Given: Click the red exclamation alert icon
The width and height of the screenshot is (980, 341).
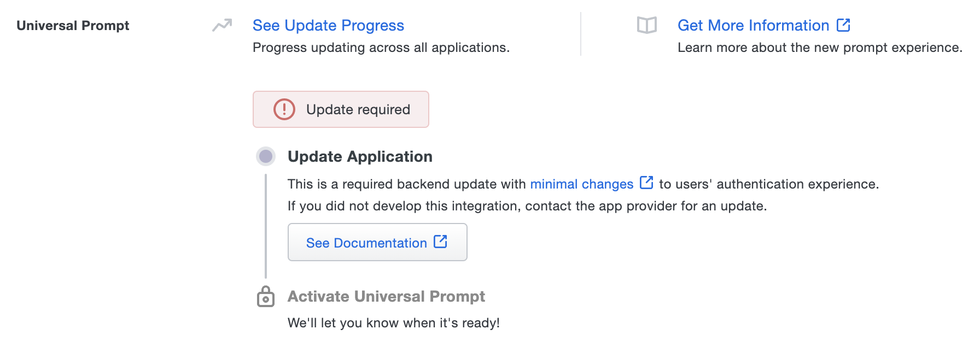Looking at the screenshot, I should point(284,109).
